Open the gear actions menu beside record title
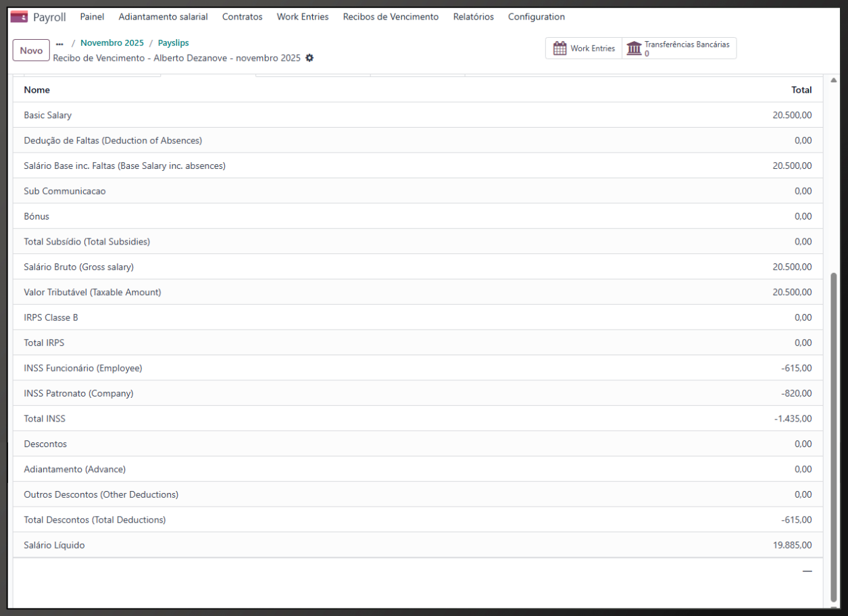Viewport: 848px width, 616px height. [x=309, y=58]
